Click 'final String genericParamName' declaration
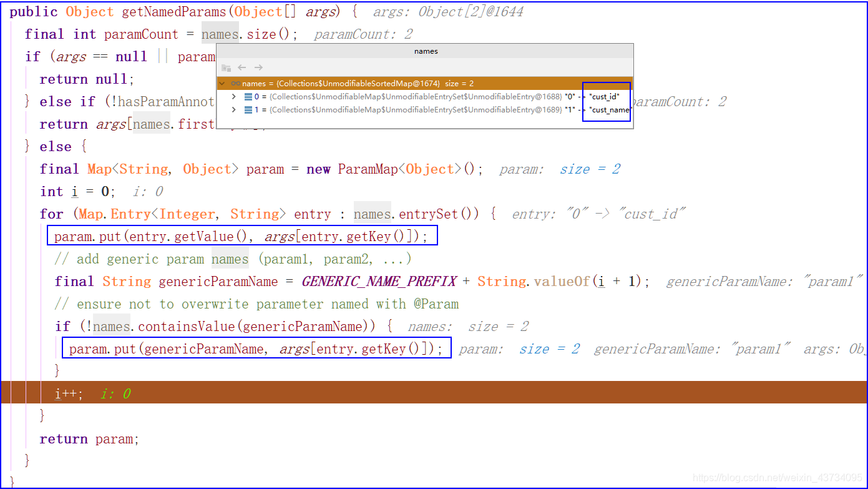The height and width of the screenshot is (489, 868). tap(166, 282)
